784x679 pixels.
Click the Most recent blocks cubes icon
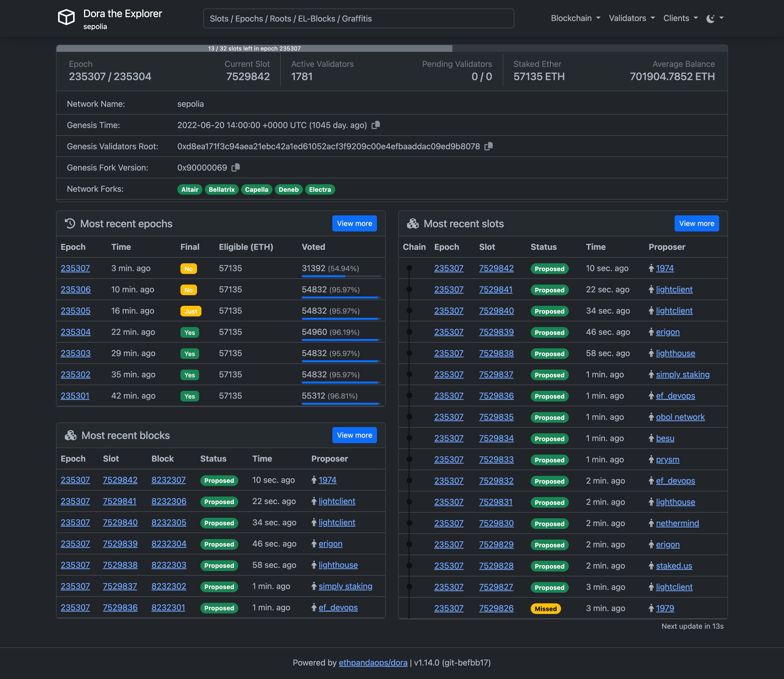(71, 435)
